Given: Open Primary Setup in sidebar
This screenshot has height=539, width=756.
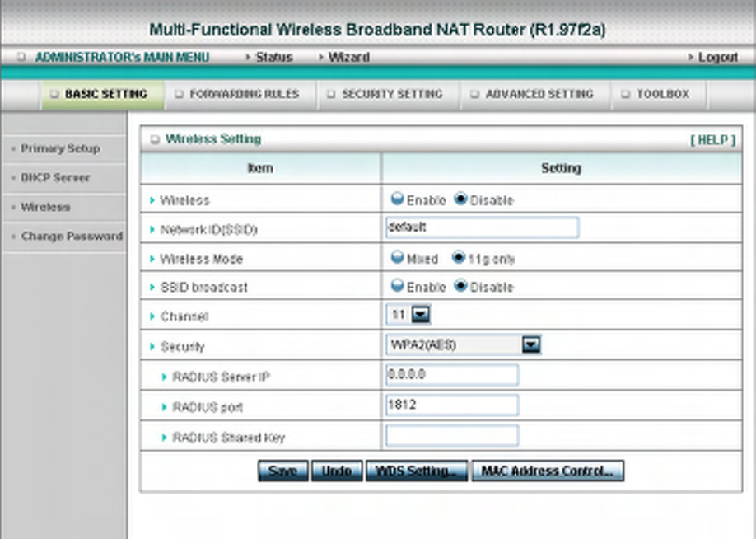Looking at the screenshot, I should pos(60,148).
